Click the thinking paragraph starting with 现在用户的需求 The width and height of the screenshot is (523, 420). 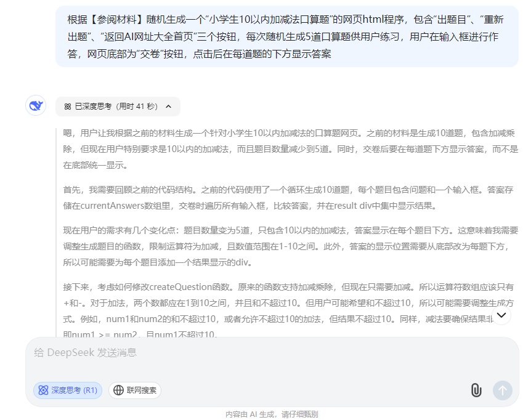coord(290,246)
